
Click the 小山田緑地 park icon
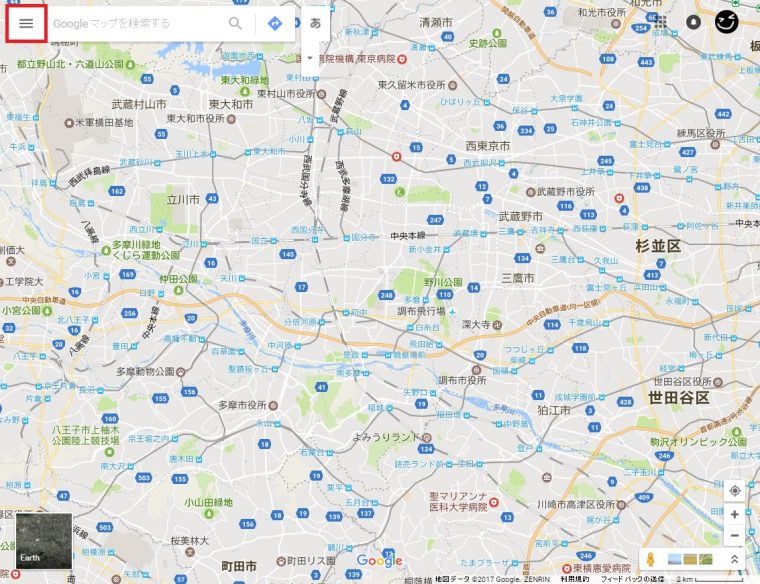click(209, 513)
